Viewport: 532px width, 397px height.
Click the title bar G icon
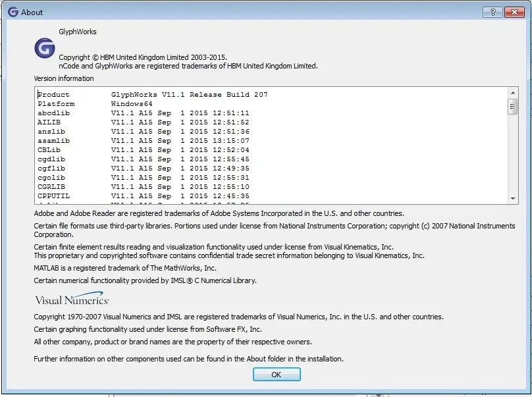(13, 13)
